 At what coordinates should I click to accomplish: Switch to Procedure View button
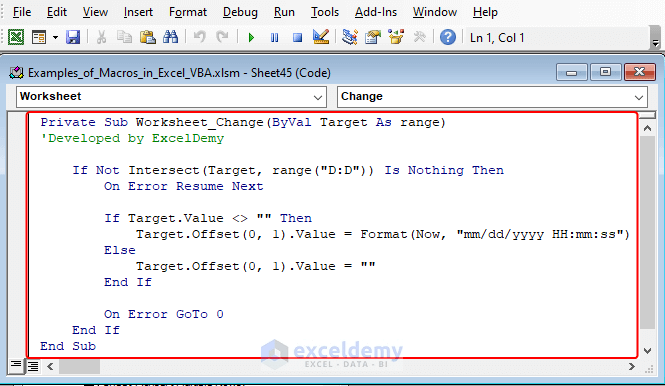[x=16, y=365]
